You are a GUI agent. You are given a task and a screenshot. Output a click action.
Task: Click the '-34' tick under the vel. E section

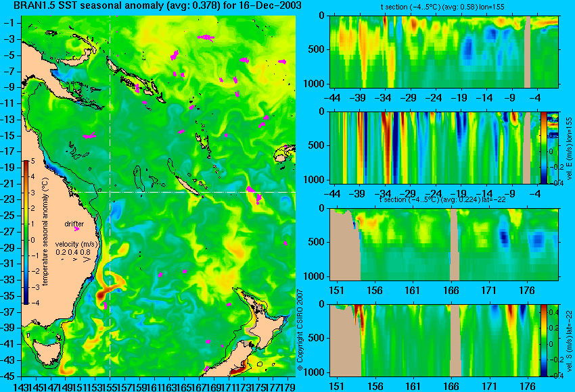coord(384,193)
